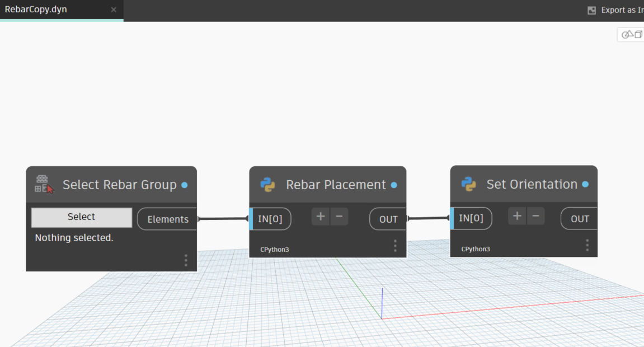
Task: Click the Python icon on Rebar Placement
Action: pyautogui.click(x=268, y=185)
